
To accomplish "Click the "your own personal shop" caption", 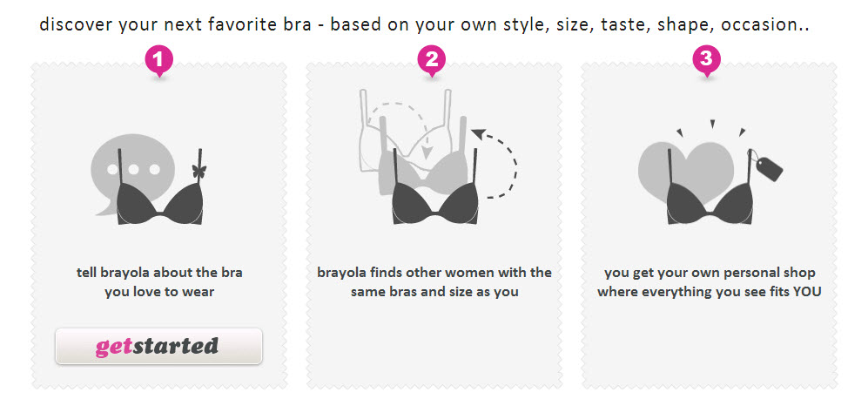I will (x=709, y=282).
